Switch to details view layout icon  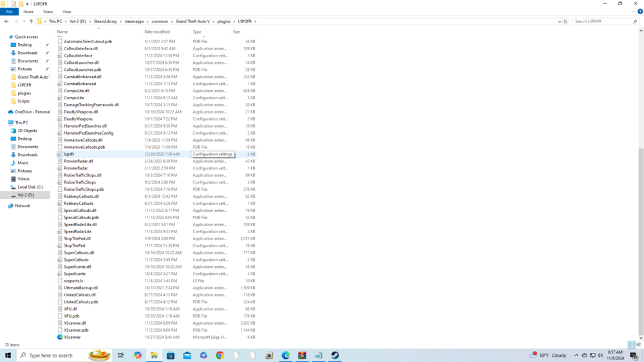[632, 345]
